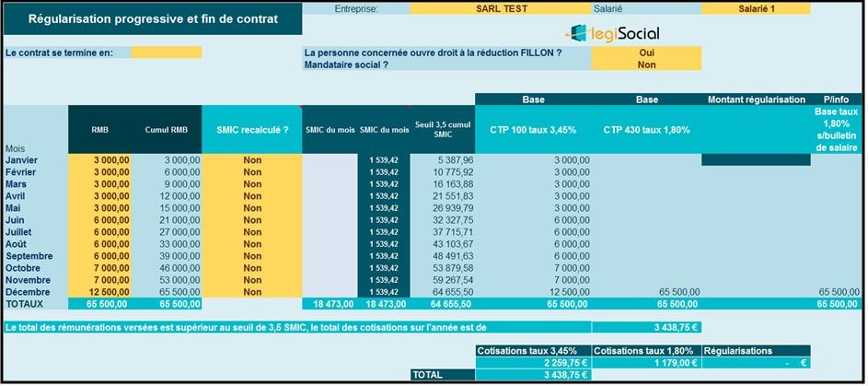Select the Janvier empty SMIC du mois cell
868x386 pixels.
(330, 160)
